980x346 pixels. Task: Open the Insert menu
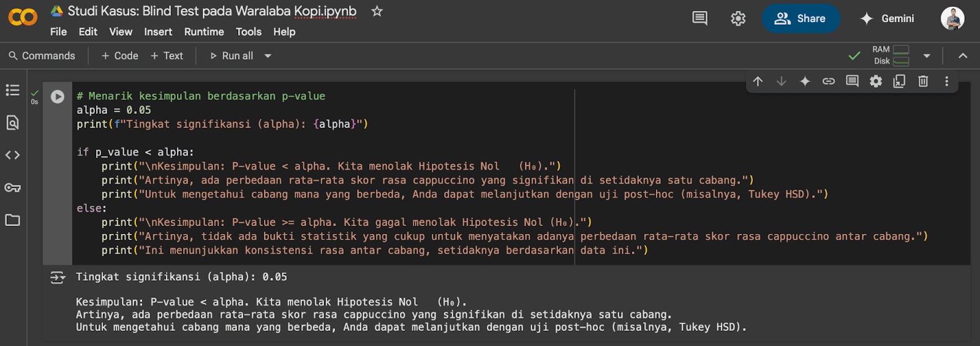(x=158, y=32)
